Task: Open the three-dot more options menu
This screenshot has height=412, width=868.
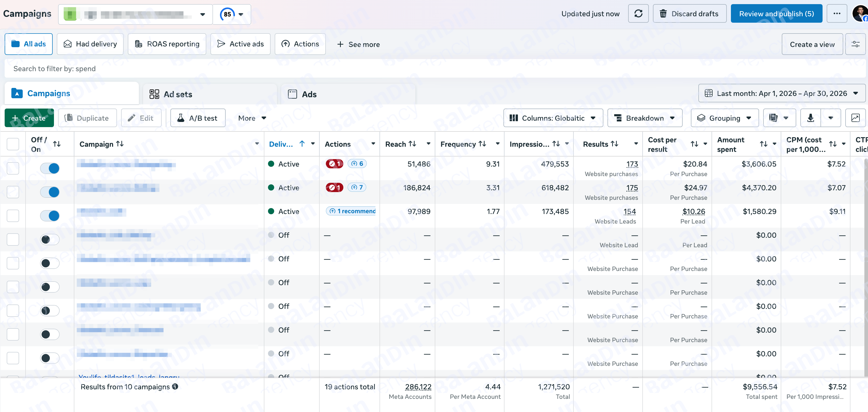Action: pos(837,14)
